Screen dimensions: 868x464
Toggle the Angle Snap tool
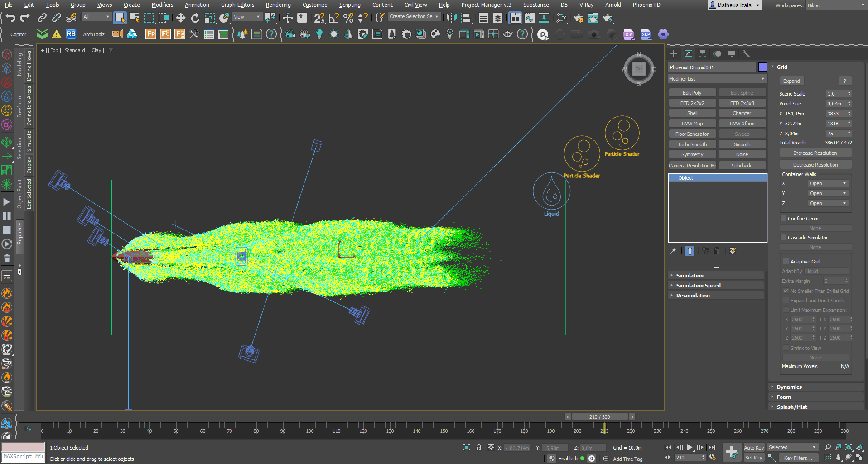(334, 18)
